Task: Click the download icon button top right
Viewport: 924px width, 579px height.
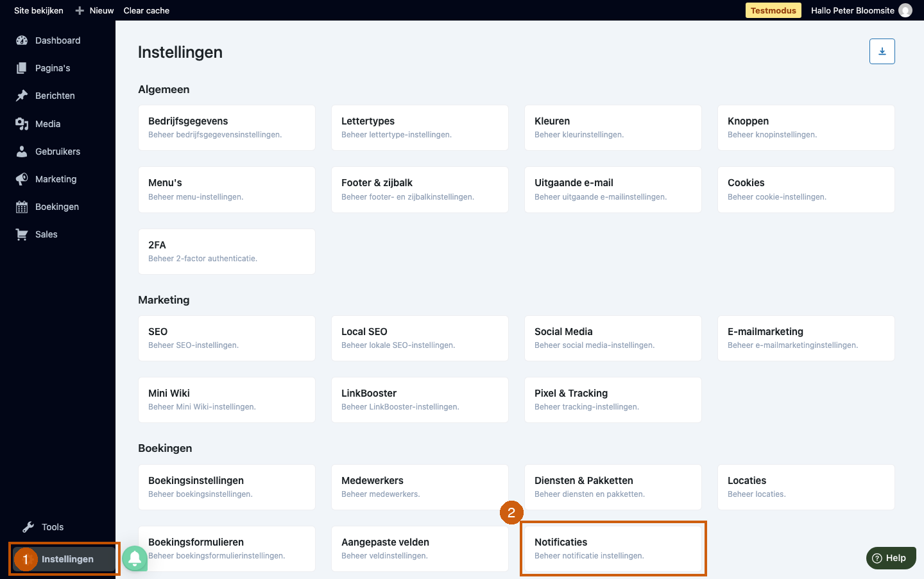Action: pos(882,51)
